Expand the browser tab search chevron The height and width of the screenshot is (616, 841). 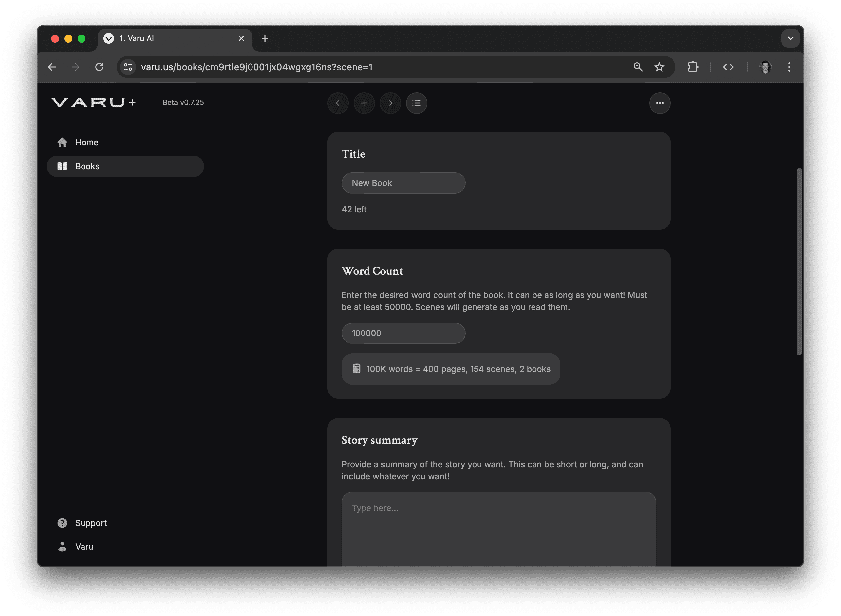(x=791, y=38)
